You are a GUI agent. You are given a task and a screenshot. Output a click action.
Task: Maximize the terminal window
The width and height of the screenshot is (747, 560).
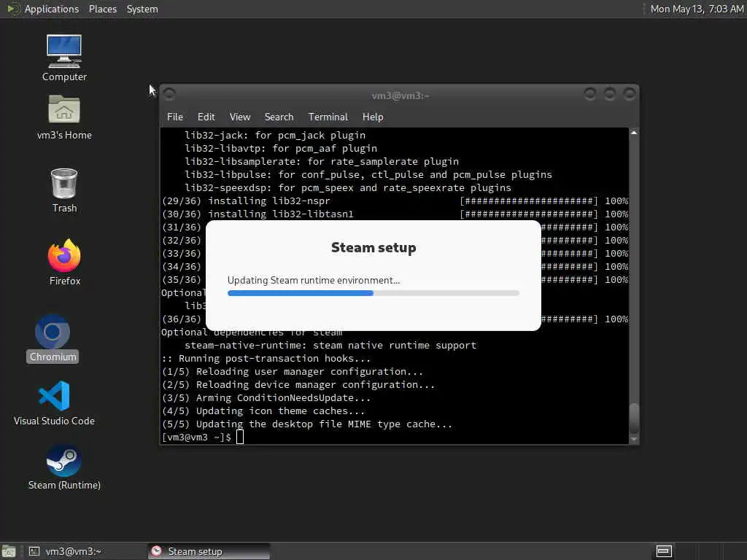(x=609, y=94)
